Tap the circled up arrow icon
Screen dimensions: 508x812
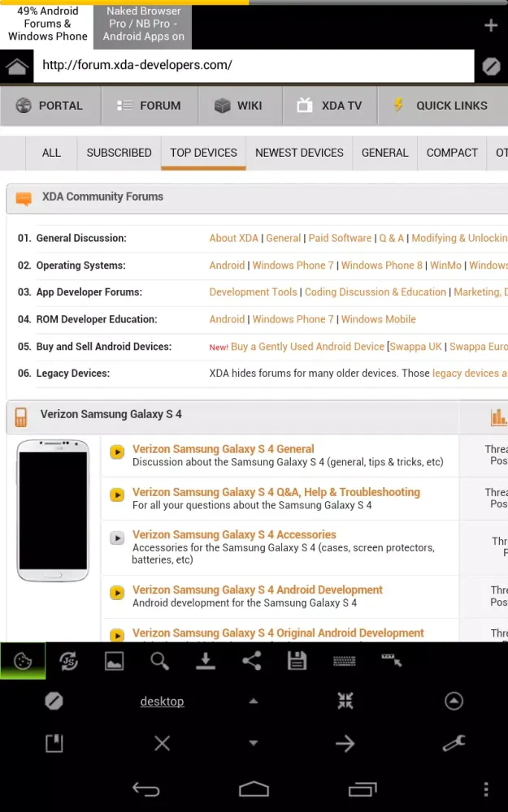click(x=454, y=702)
